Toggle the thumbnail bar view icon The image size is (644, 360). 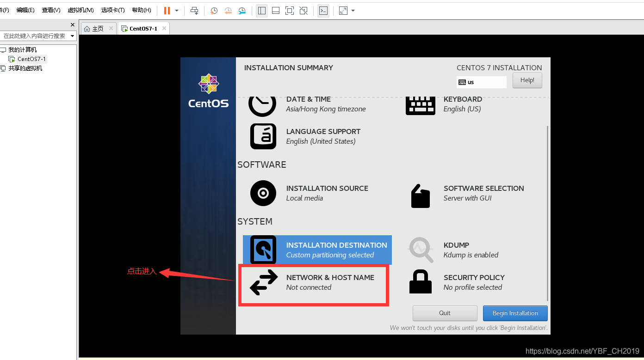(x=276, y=10)
